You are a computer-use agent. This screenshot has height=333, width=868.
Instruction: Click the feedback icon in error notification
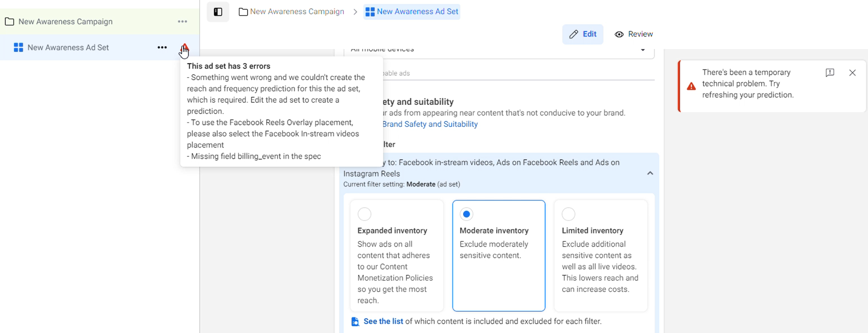pos(830,73)
